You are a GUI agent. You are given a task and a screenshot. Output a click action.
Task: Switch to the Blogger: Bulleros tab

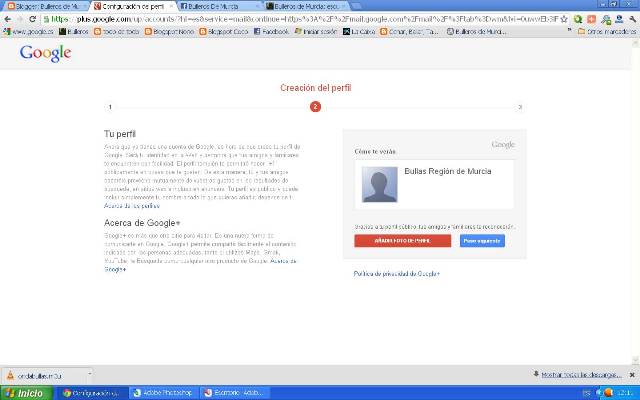pos(45,6)
